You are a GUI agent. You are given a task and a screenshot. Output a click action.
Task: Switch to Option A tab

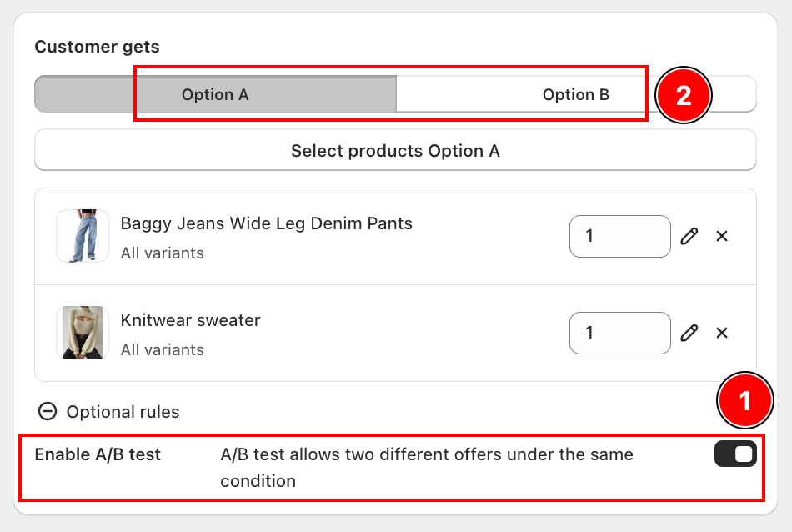point(216,94)
